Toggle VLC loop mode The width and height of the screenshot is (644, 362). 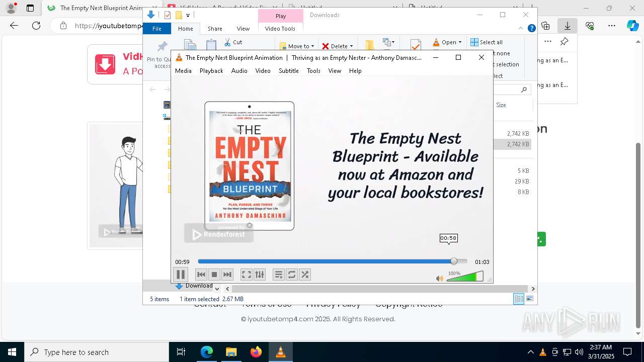[x=292, y=275]
